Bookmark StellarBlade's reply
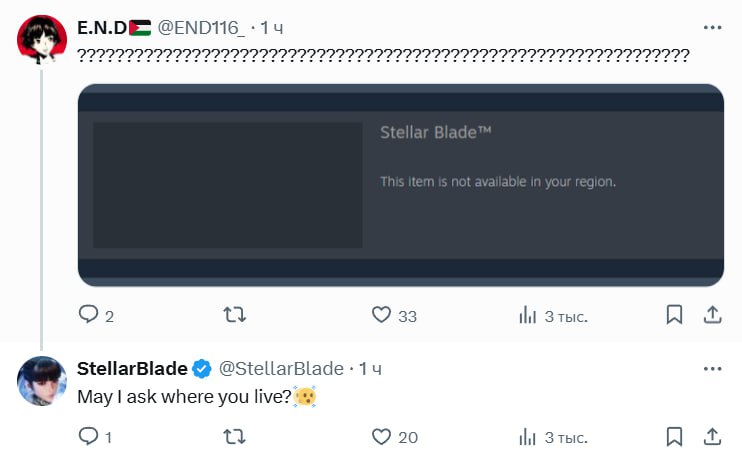 [x=675, y=436]
